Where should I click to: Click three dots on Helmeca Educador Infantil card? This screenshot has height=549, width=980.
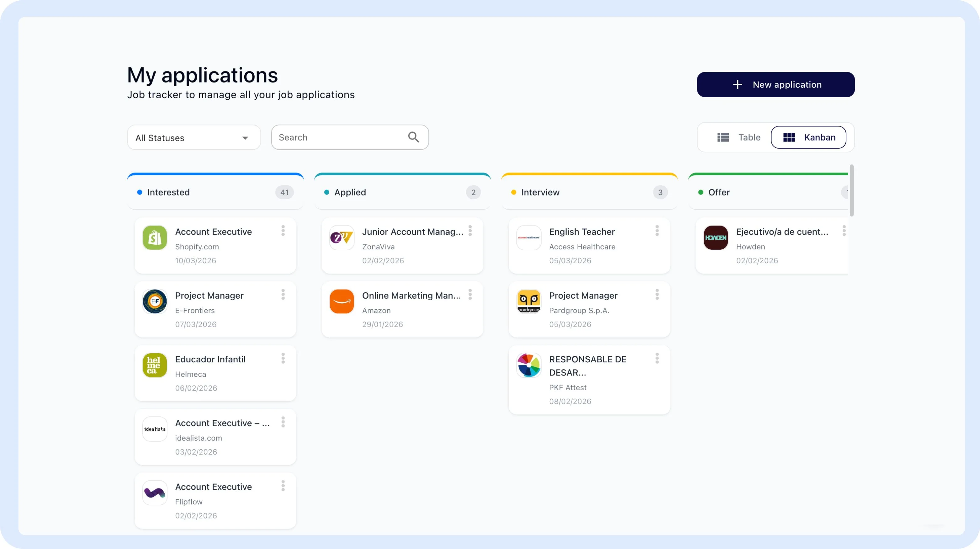pyautogui.click(x=283, y=358)
